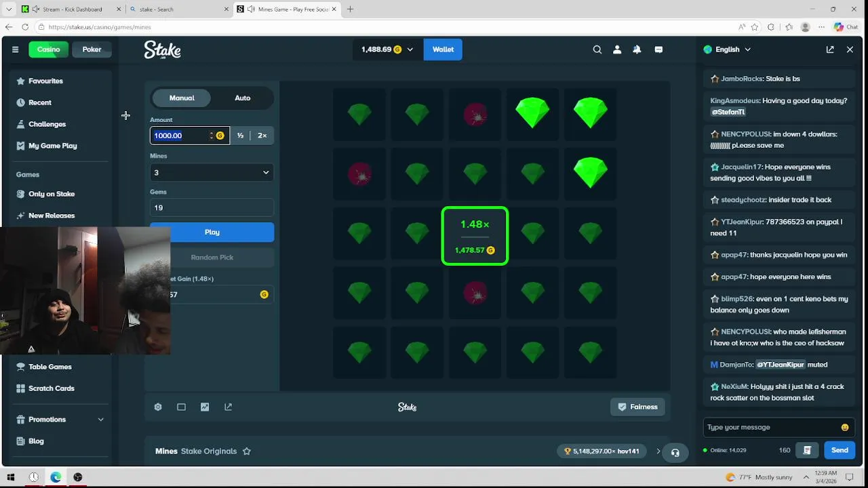Open the English chat language dropdown

point(727,49)
